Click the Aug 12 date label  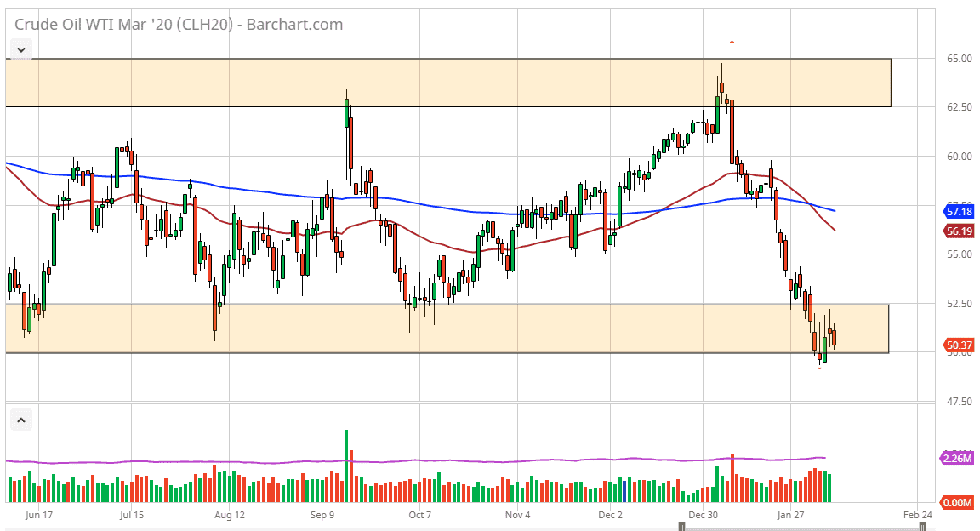tap(230, 516)
